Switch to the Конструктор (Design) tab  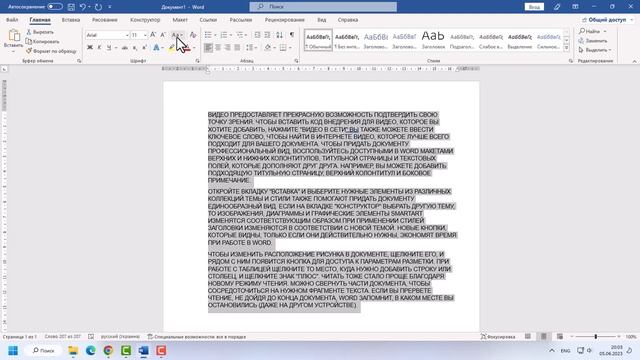tap(145, 20)
